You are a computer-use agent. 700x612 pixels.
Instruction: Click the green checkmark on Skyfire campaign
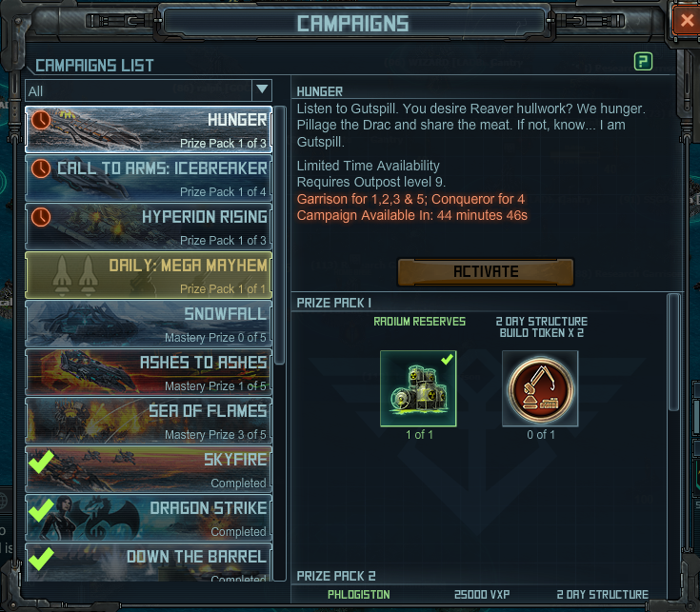[x=41, y=462]
